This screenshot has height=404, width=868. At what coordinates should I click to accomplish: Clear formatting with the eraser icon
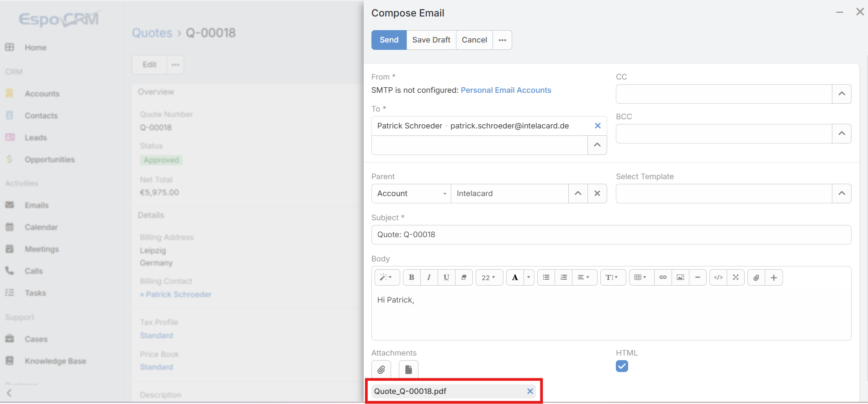[464, 277]
